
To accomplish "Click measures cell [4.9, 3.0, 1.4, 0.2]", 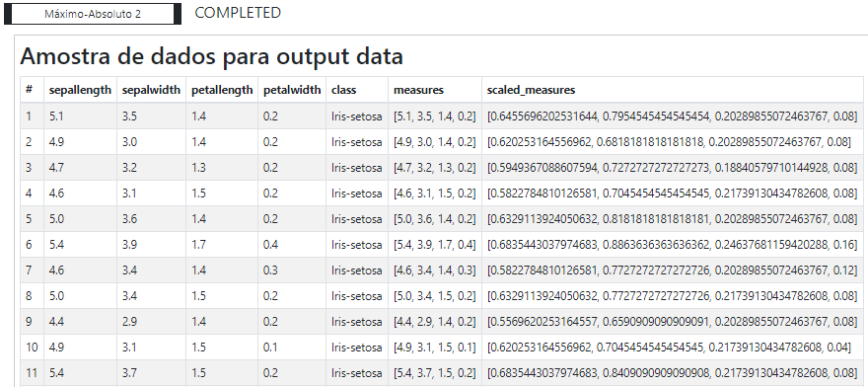I will 435,142.
